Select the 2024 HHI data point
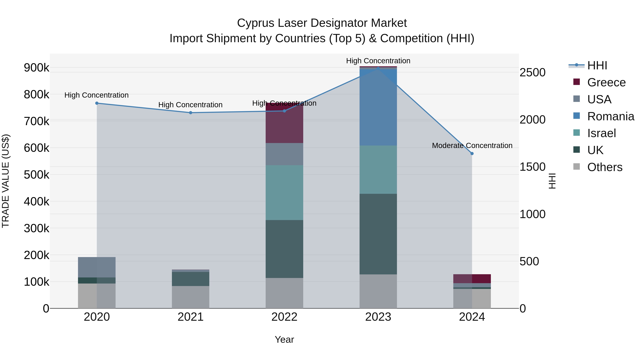Screen dimensions: 644x362 click(x=472, y=154)
